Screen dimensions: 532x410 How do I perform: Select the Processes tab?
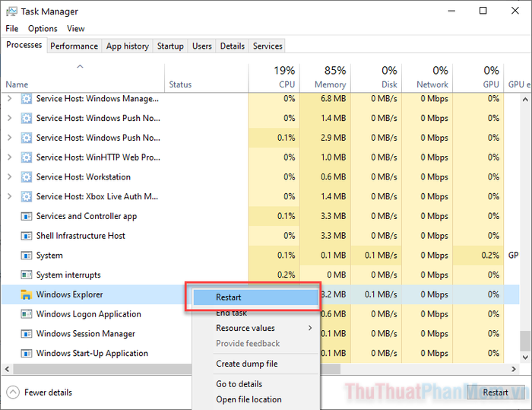click(x=24, y=45)
